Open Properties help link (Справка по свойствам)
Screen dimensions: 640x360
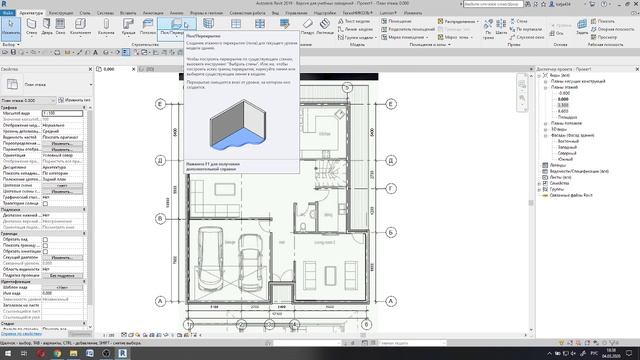[21, 334]
